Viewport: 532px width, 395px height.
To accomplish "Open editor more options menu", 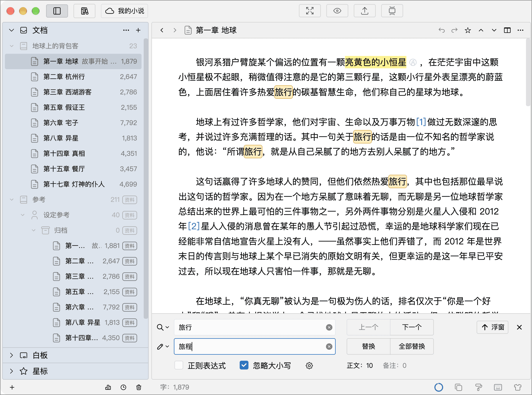I will click(520, 30).
